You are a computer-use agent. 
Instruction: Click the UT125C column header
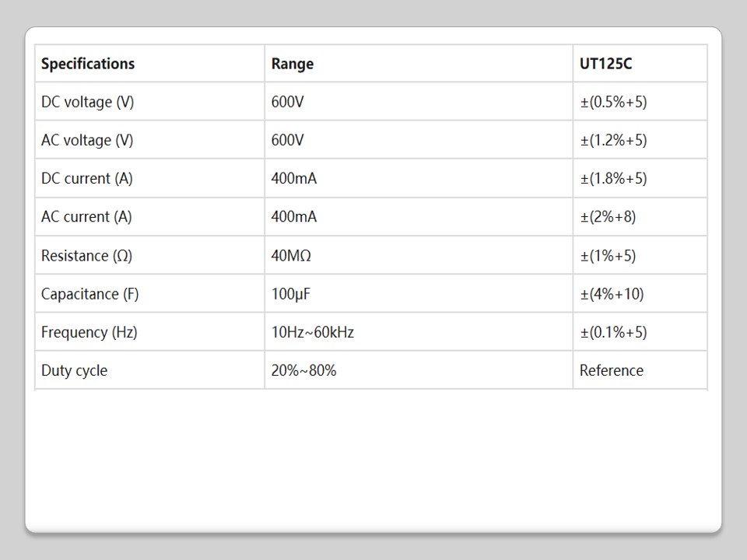[605, 64]
